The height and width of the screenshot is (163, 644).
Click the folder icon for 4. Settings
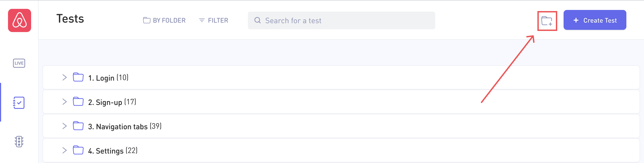pos(78,150)
